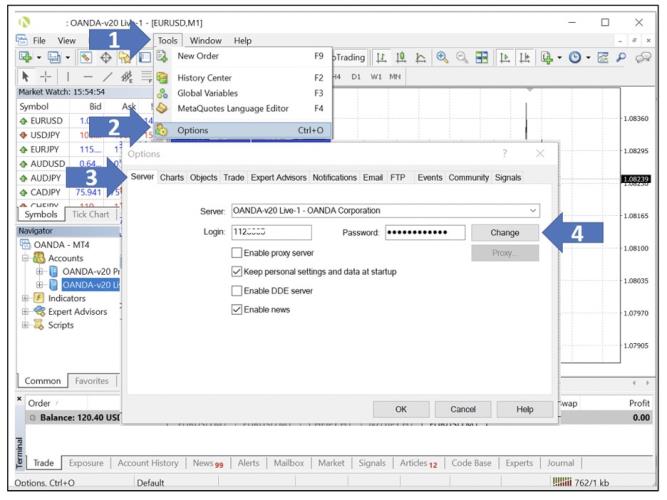667x500 pixels.
Task: Click the Periods clock icon
Action: pos(575,57)
